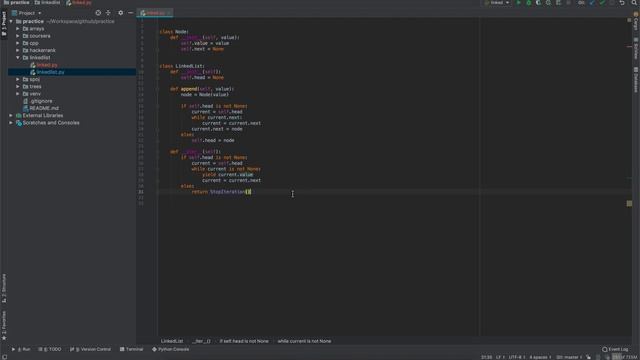Click the collapse all icon in Project panel
The image size is (640, 360).
[x=108, y=13]
